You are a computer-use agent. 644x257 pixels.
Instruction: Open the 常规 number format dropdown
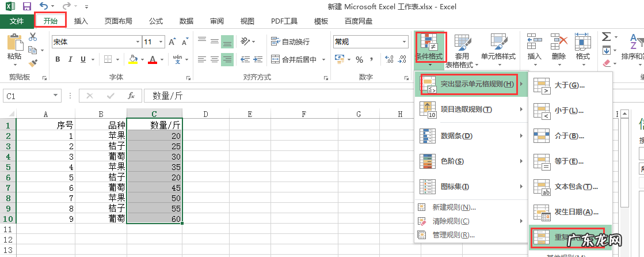coord(405,41)
